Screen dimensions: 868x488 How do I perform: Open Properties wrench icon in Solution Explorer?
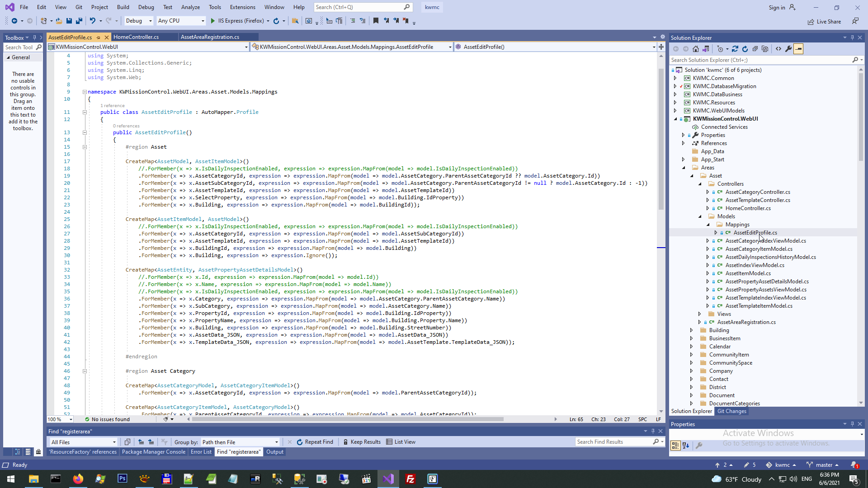pyautogui.click(x=788, y=49)
